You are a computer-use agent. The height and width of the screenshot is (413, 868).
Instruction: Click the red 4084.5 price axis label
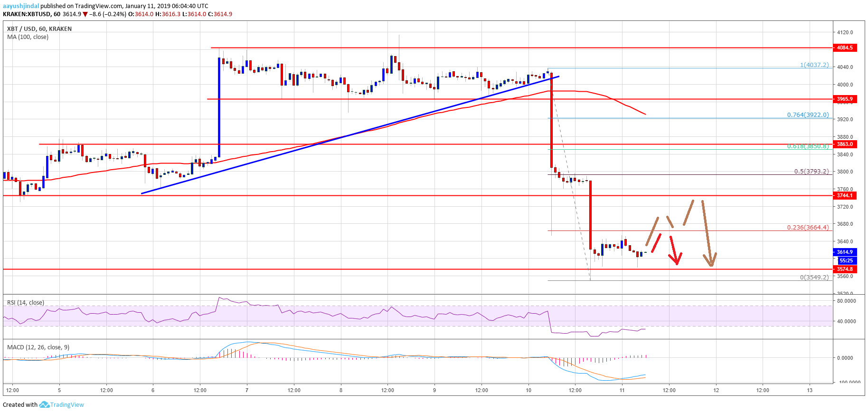click(x=844, y=48)
